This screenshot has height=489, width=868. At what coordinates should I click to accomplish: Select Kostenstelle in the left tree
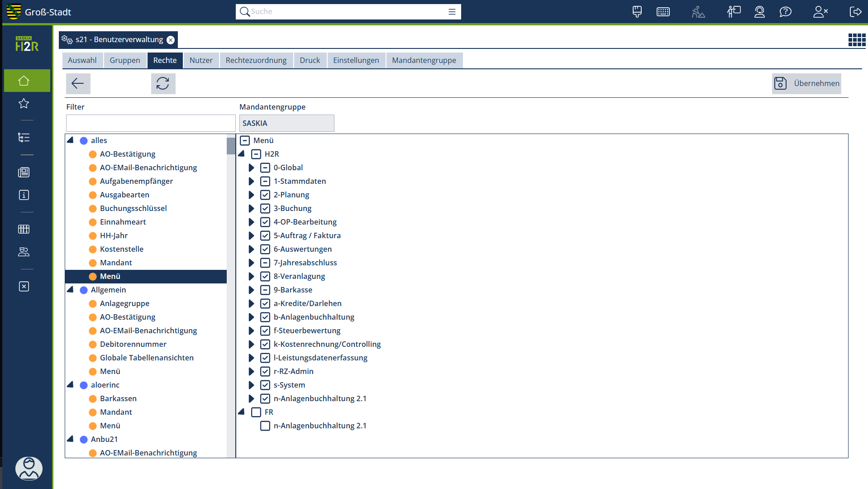(121, 249)
